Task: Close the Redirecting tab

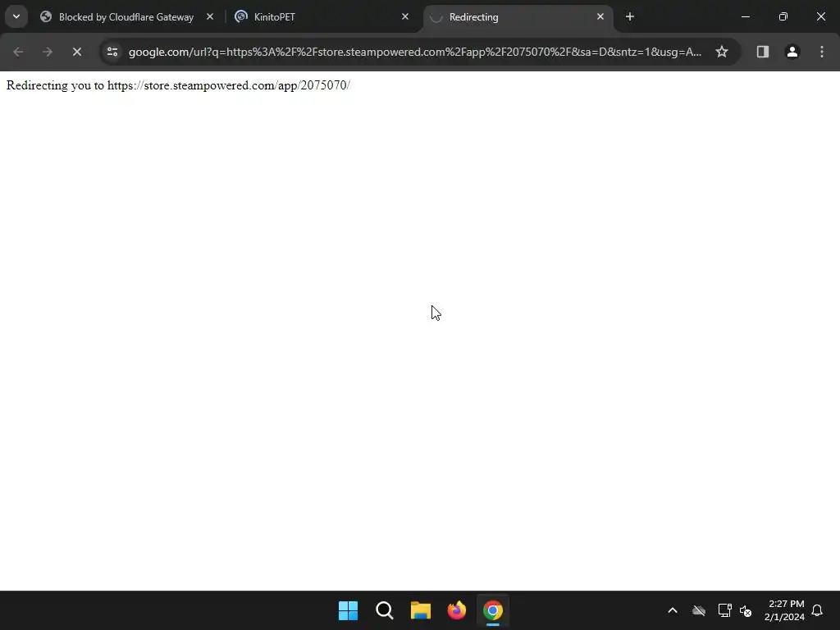Action: click(600, 16)
